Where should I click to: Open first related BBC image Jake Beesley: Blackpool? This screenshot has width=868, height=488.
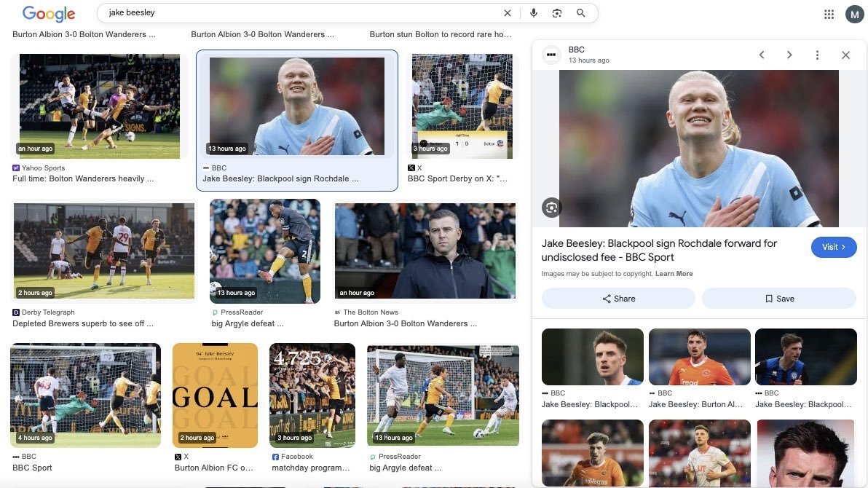click(x=592, y=357)
